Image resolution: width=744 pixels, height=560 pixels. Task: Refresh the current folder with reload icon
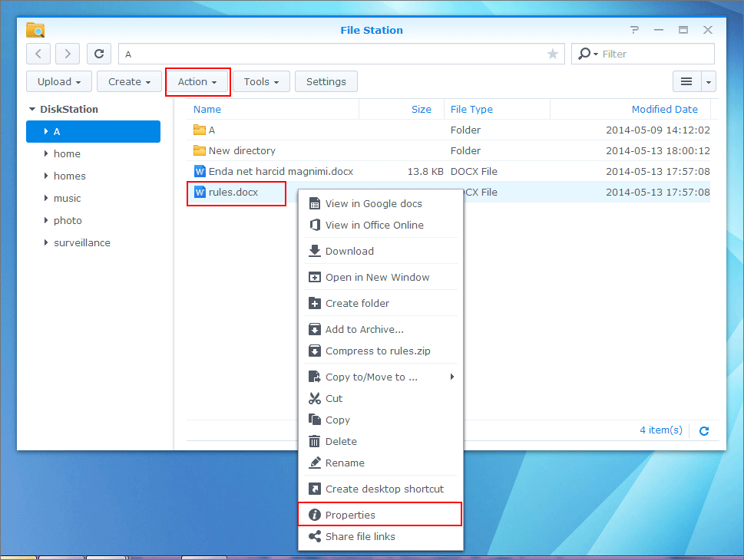pos(98,54)
